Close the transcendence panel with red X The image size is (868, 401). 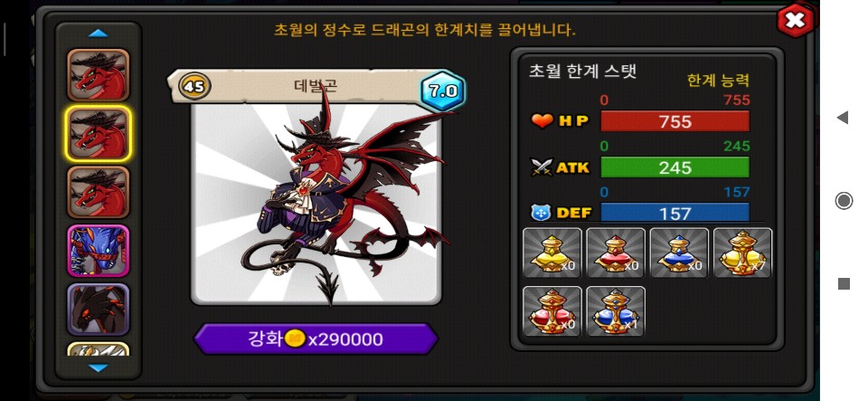[796, 21]
